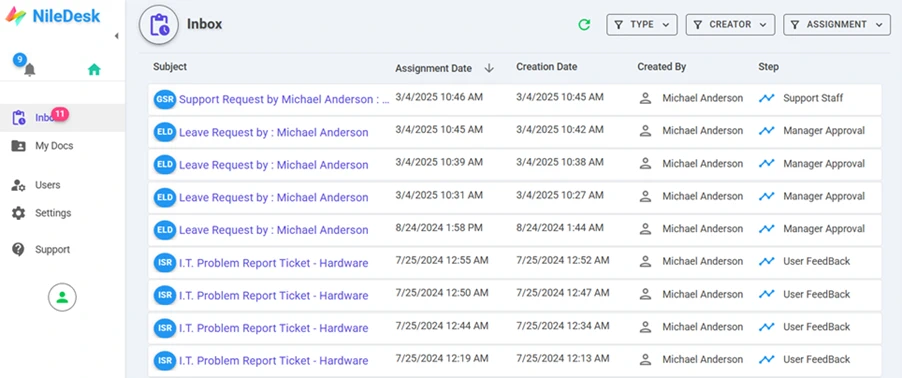
Task: Open the ASSIGNMENT filter dropdown
Action: [x=837, y=25]
